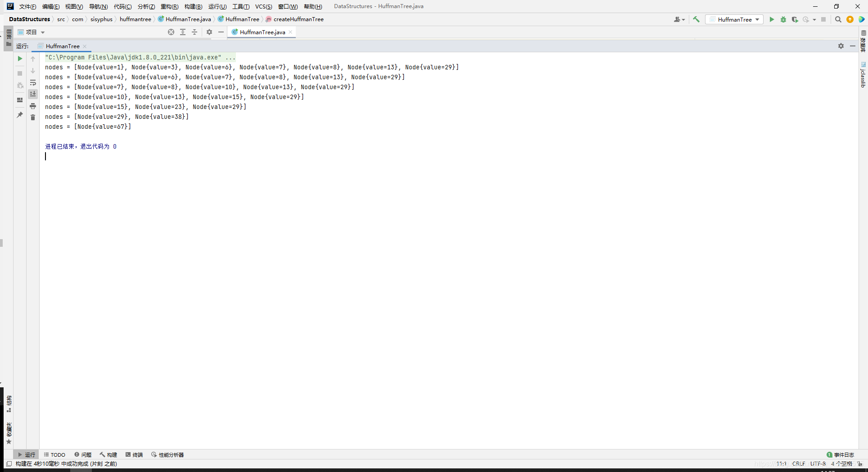Open the user account dropdown
This screenshot has width=868, height=472.
(679, 19)
